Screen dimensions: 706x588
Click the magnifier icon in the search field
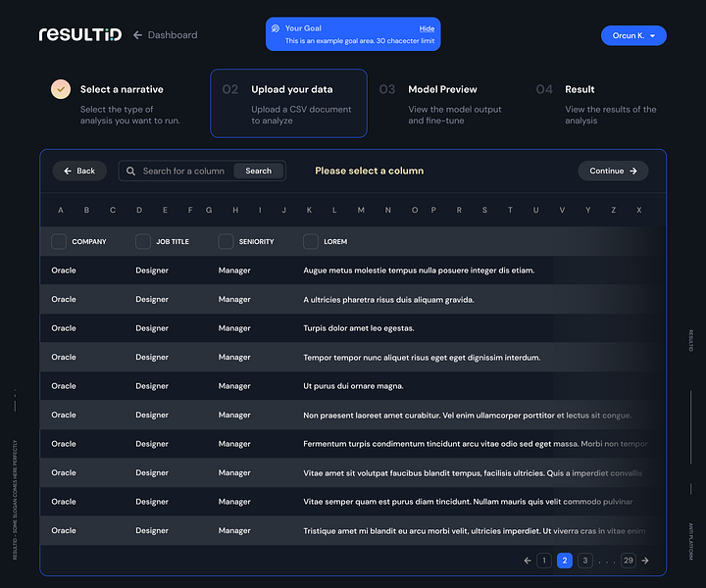click(x=130, y=171)
